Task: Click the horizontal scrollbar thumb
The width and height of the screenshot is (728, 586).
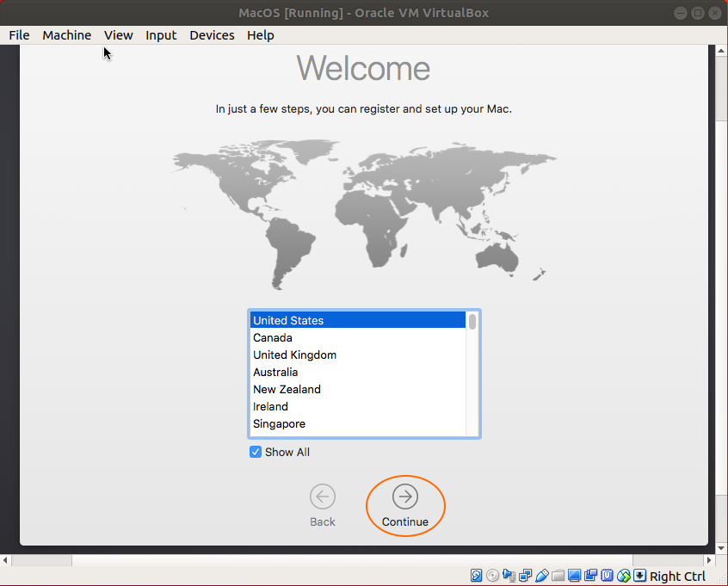Action: pos(352,560)
